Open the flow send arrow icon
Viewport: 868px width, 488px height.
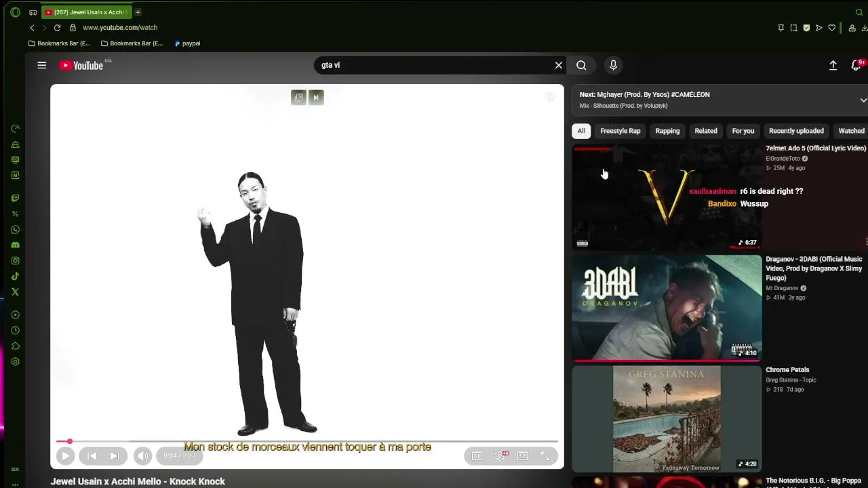pyautogui.click(x=819, y=28)
